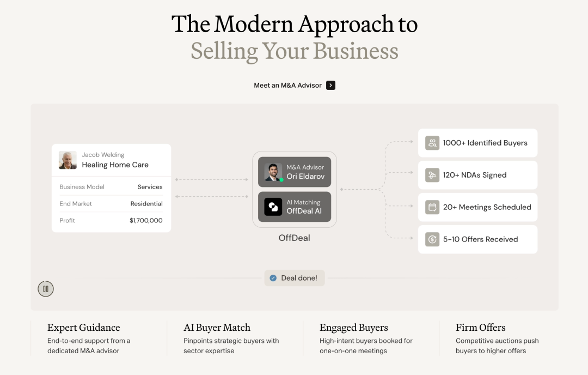Image resolution: width=588 pixels, height=375 pixels.
Task: Click the arrow icon beside Meet an M&A Advisor
Action: pyautogui.click(x=330, y=85)
